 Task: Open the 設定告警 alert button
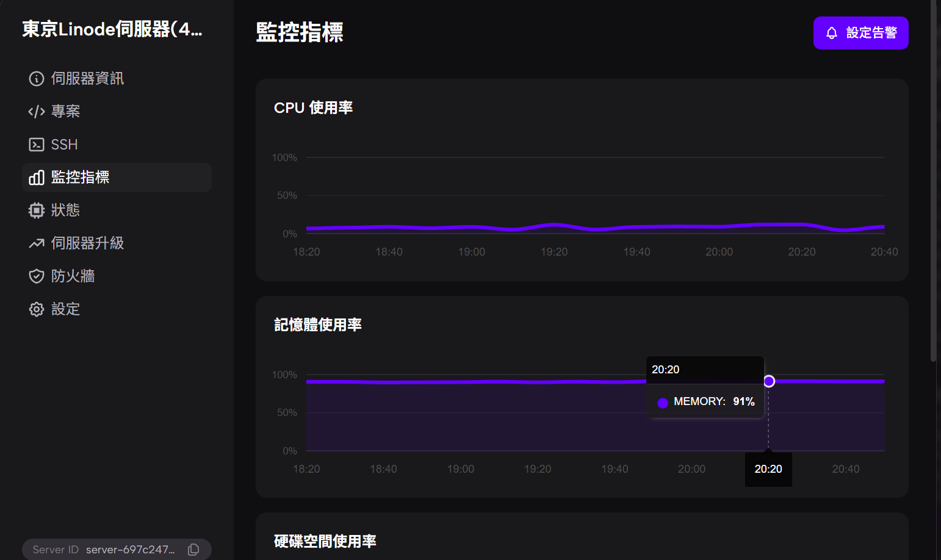pyautogui.click(x=860, y=33)
